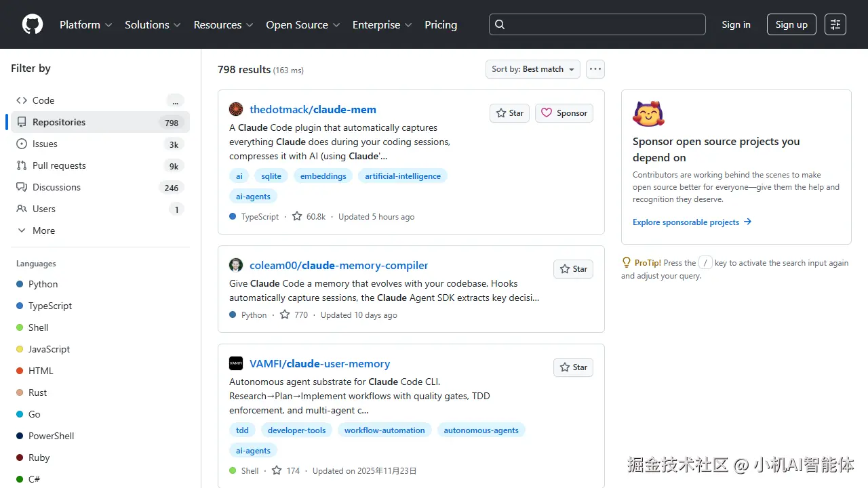This screenshot has width=868, height=488.
Task: Click the search input field
Action: pos(597,24)
